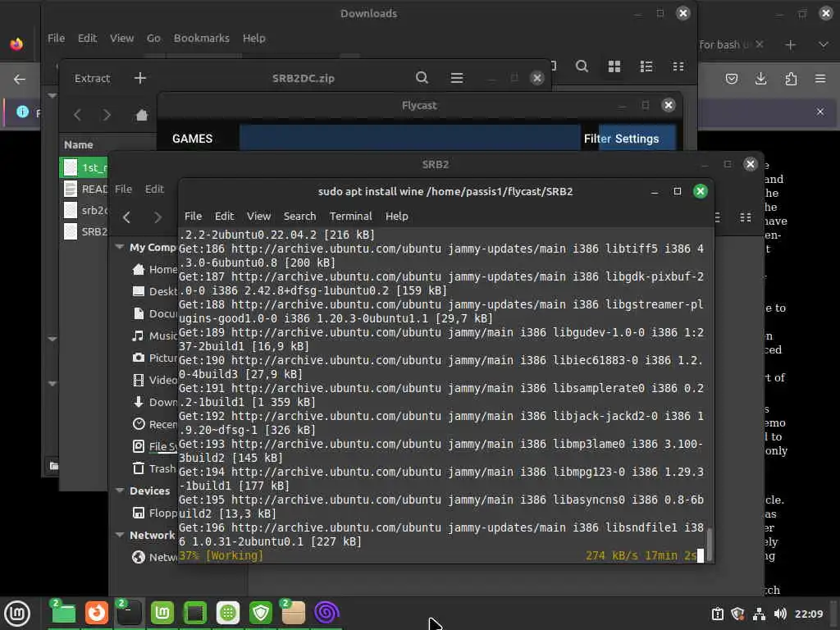Click the plus add-files icon in SRB2DC.zip window
840x630 pixels.
(x=139, y=78)
